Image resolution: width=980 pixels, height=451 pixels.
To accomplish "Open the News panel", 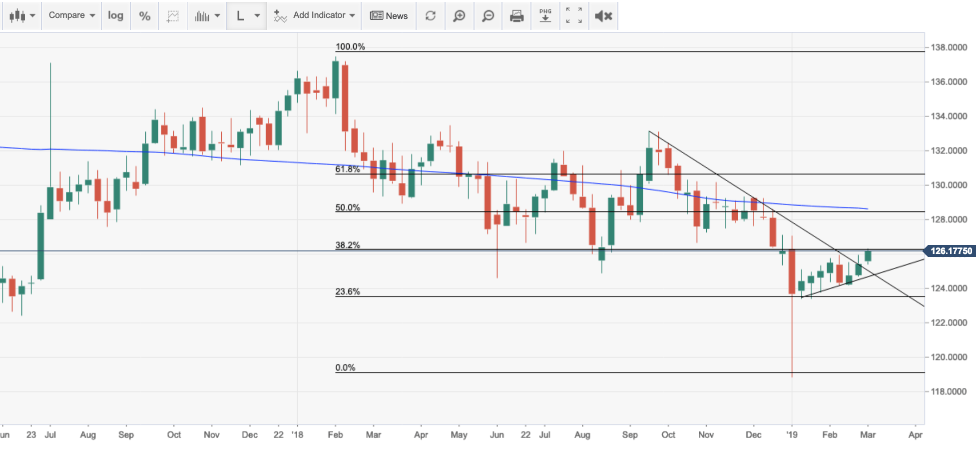I will pyautogui.click(x=389, y=15).
